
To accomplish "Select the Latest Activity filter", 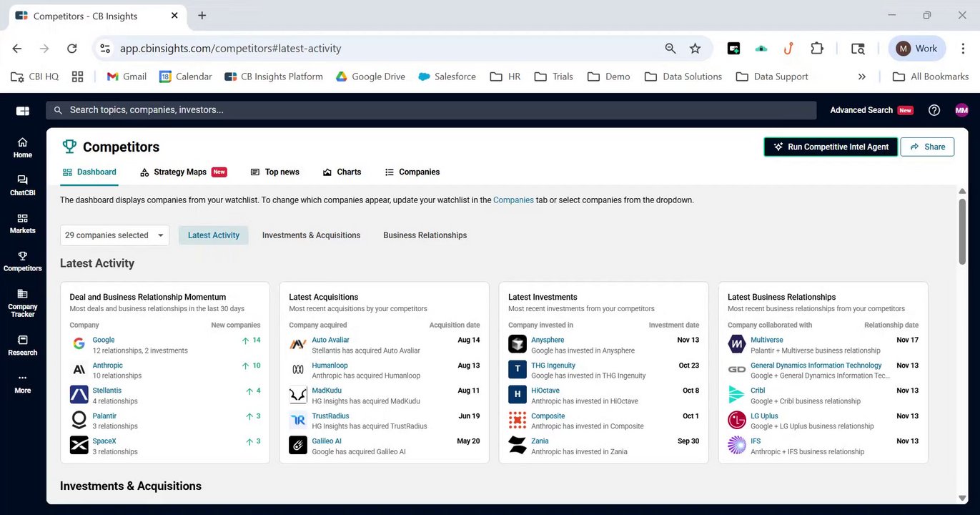I will 214,235.
